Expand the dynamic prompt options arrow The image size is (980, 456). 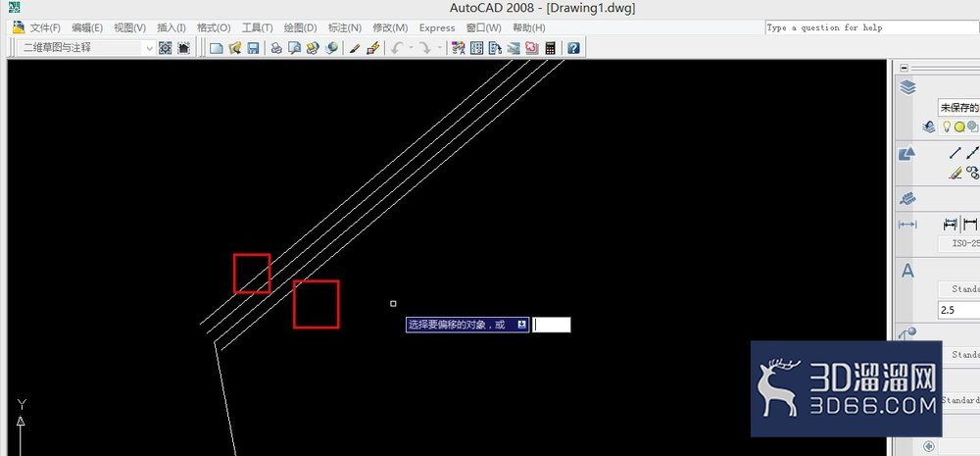click(521, 325)
